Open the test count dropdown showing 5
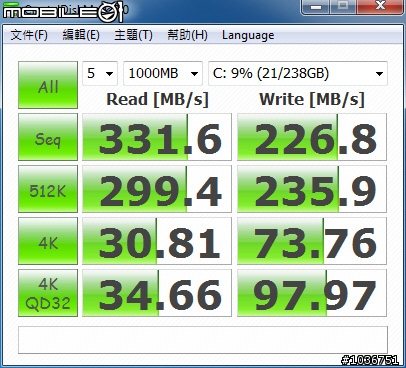Viewport: 406px width, 368px height. [x=100, y=73]
